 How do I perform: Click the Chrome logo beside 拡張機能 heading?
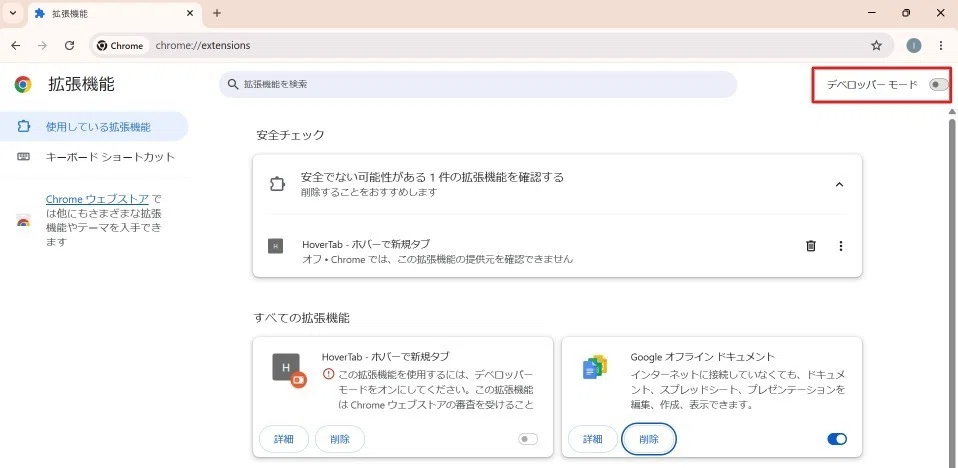[23, 84]
